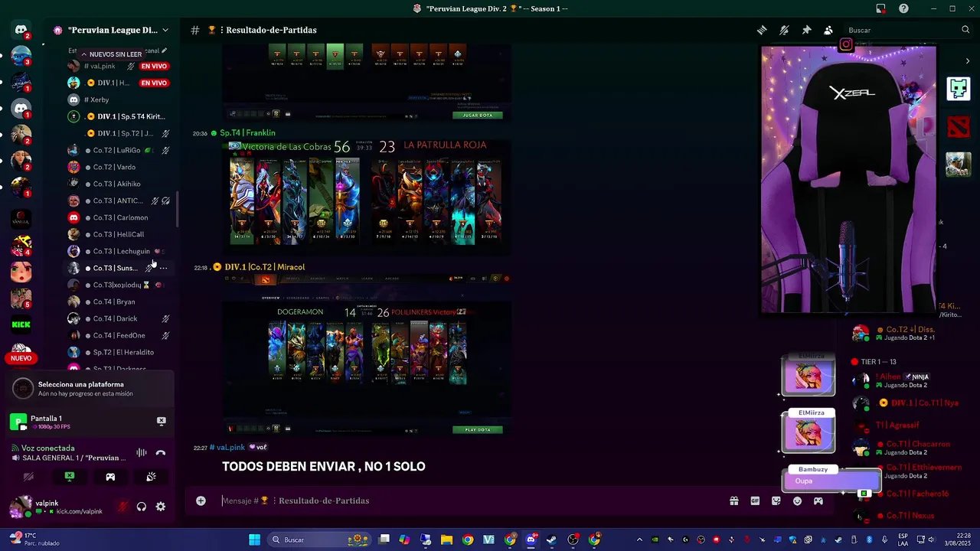Open apps gamepad icon in message bar
The width and height of the screenshot is (980, 551).
coord(818,500)
